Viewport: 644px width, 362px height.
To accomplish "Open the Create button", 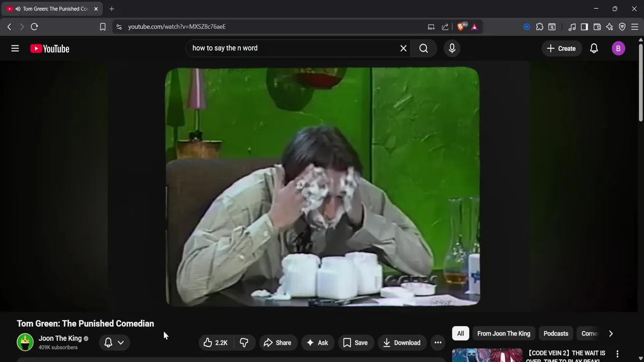I will [561, 48].
